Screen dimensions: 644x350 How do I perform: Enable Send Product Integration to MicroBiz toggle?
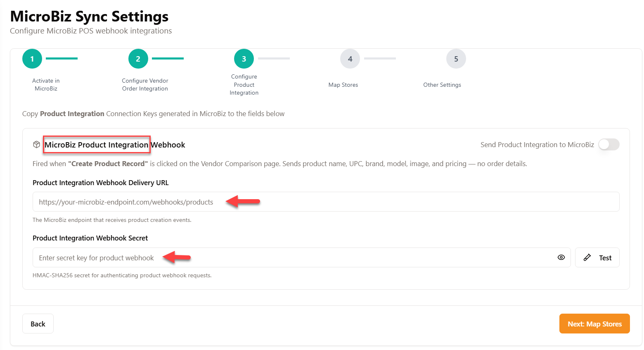(609, 145)
